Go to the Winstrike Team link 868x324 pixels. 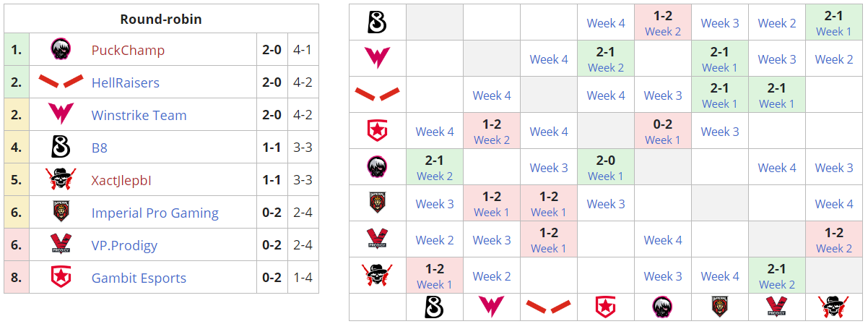click(x=139, y=115)
